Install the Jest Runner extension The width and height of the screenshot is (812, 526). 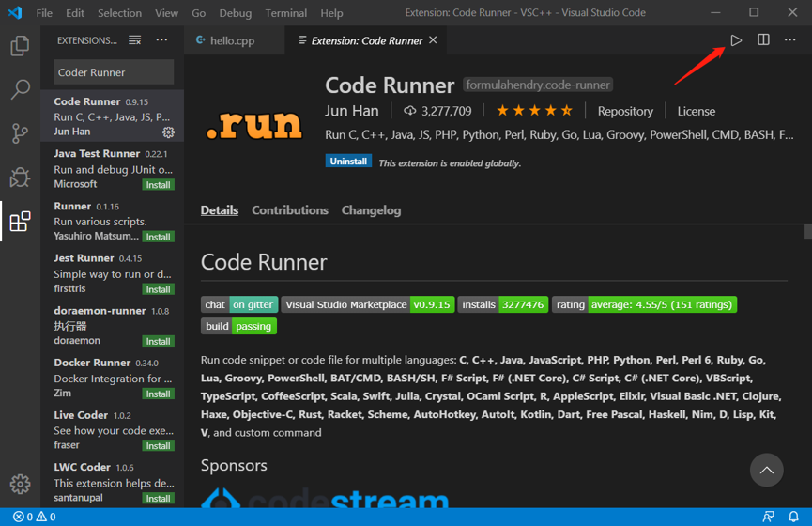click(x=158, y=289)
